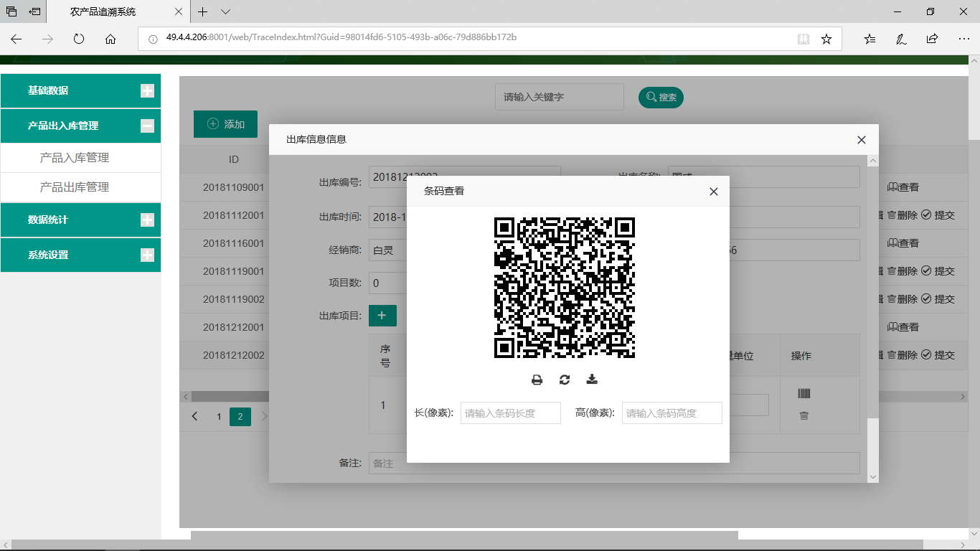
Task: Expand the 基础数据 menu
Action: [80, 90]
